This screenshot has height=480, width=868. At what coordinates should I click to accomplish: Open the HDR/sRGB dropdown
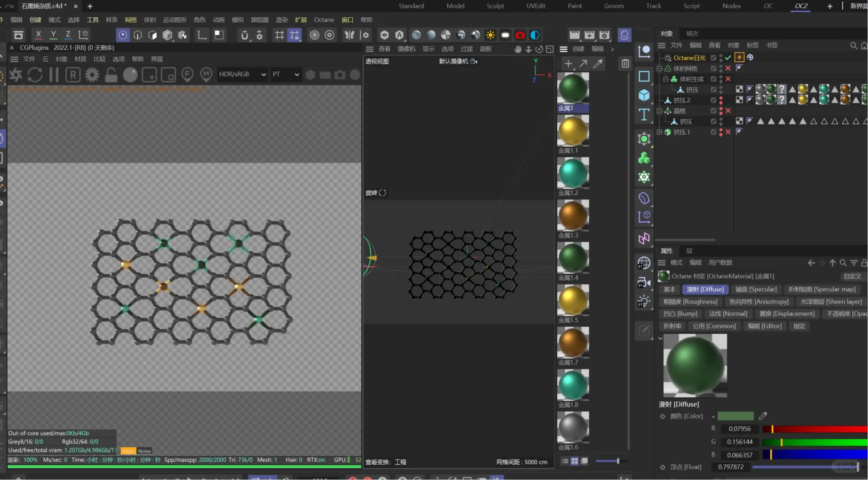pyautogui.click(x=242, y=74)
